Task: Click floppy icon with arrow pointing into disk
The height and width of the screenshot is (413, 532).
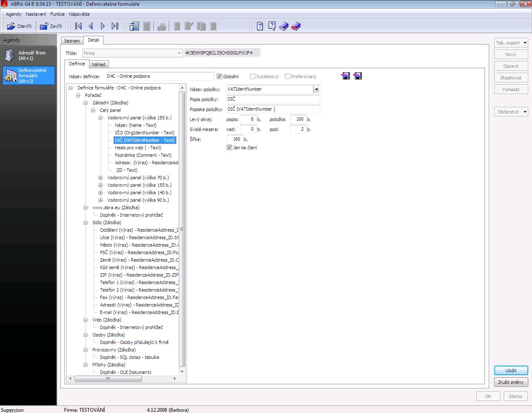Action: click(x=345, y=76)
